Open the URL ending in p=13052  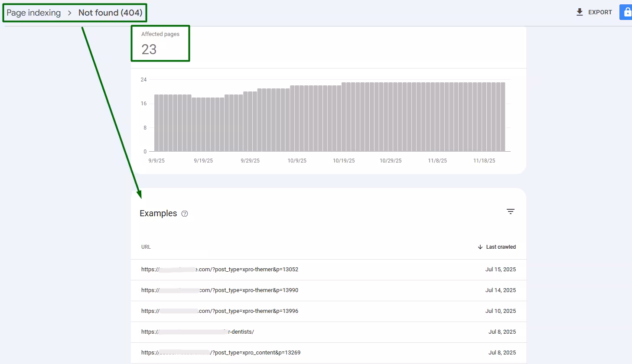[219, 269]
